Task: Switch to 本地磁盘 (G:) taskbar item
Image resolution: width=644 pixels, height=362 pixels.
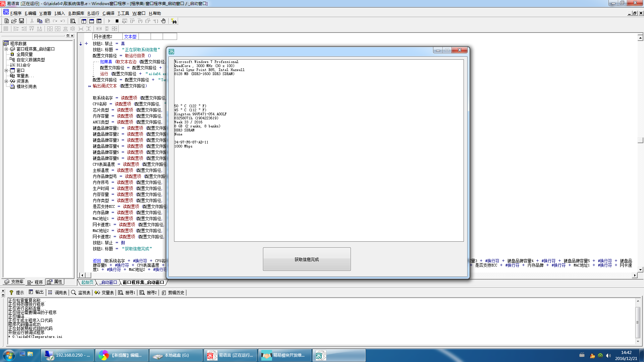Action: click(176, 355)
